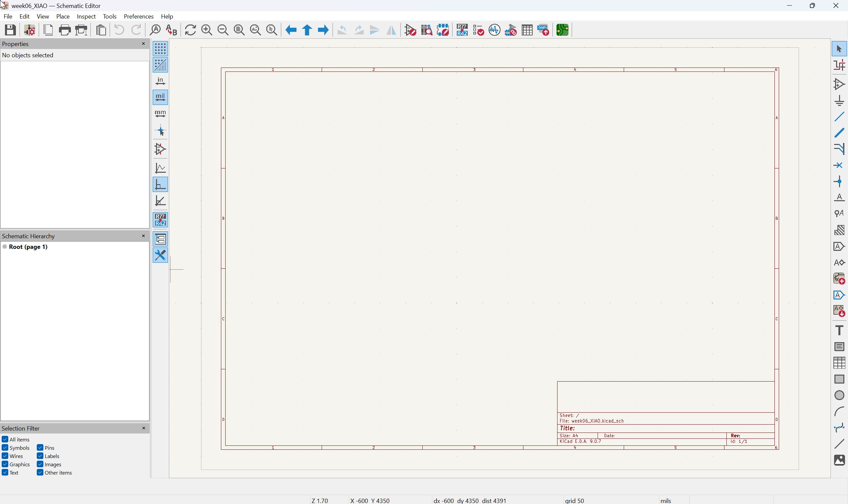This screenshot has height=504, width=848.
Task: Open the Place menu
Action: coord(63,16)
